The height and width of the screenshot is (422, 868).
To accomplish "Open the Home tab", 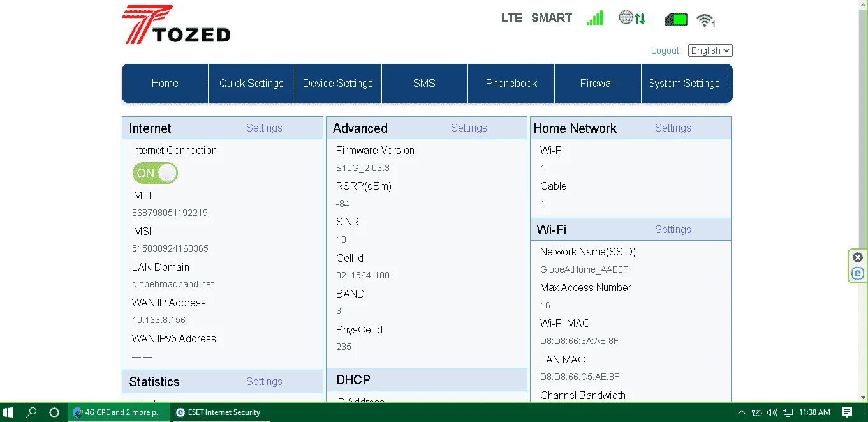I will click(165, 83).
